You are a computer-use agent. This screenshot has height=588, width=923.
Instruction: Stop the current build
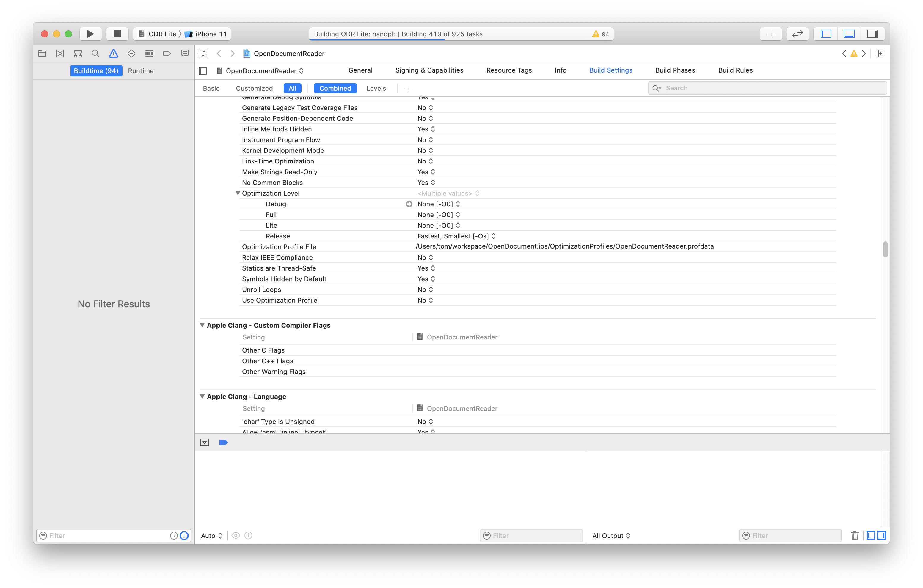(117, 34)
